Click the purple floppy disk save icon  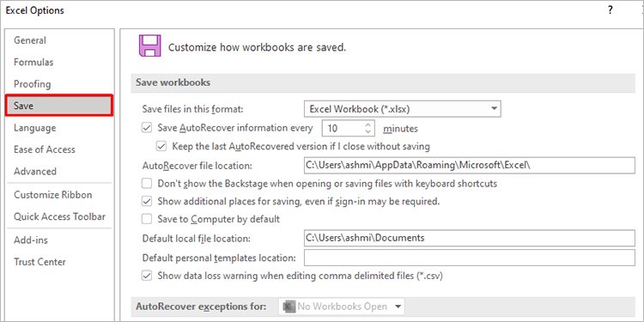(x=149, y=46)
